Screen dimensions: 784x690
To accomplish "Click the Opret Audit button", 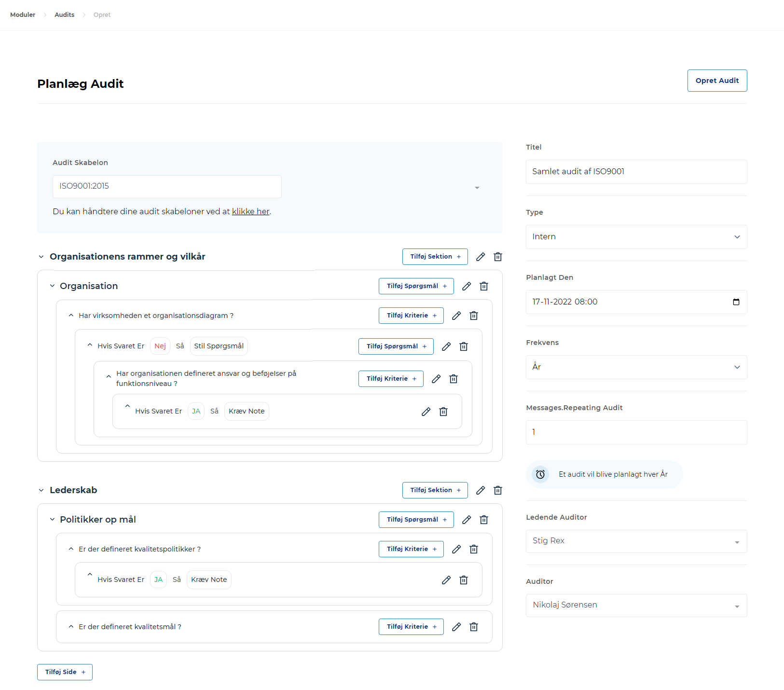I will pyautogui.click(x=717, y=80).
